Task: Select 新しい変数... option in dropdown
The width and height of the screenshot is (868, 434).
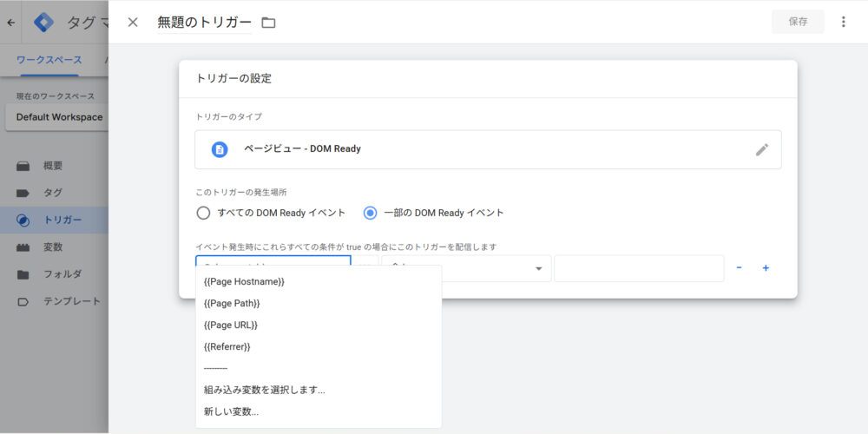Action: pyautogui.click(x=231, y=412)
